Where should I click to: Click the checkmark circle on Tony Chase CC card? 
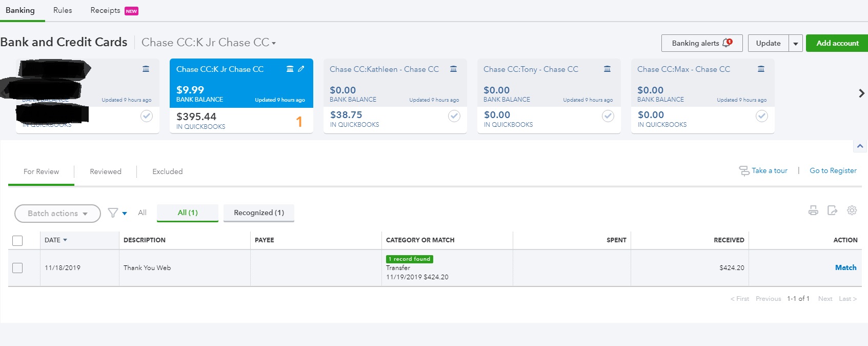608,116
